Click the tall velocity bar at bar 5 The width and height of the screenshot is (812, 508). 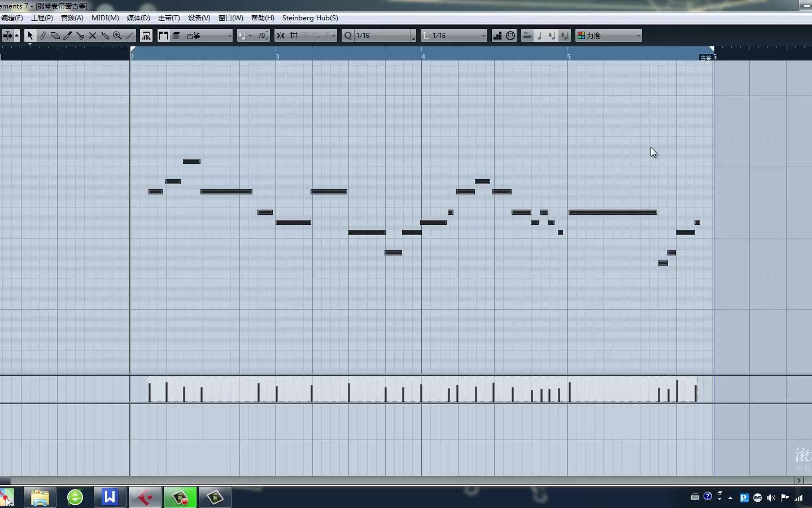tap(570, 392)
